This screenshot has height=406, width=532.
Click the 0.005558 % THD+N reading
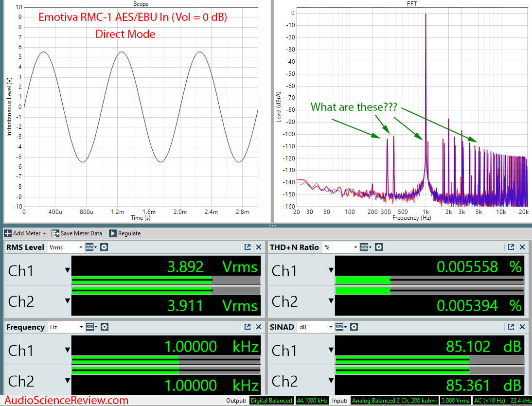pyautogui.click(x=479, y=267)
